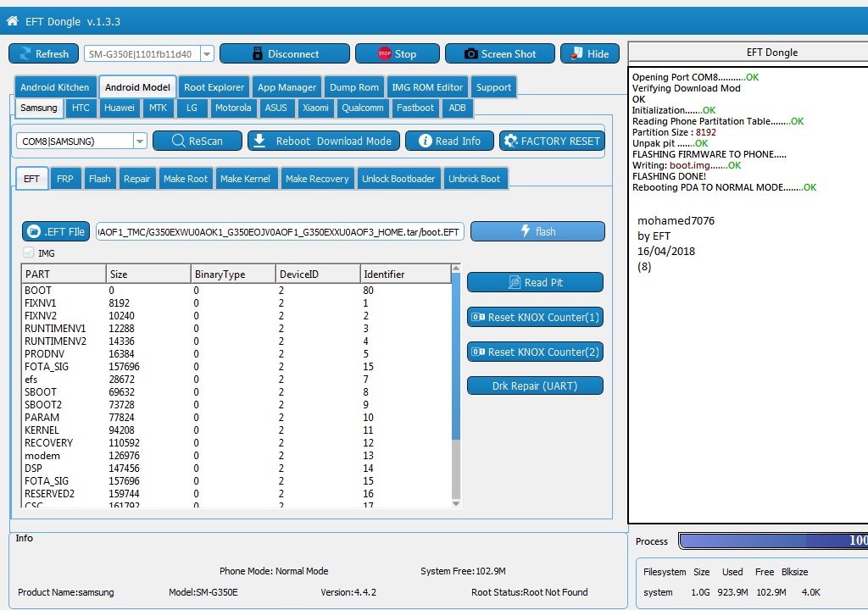Click the Reset KNOX Counter(2) icon
The width and height of the screenshot is (868, 610).
click(x=478, y=352)
